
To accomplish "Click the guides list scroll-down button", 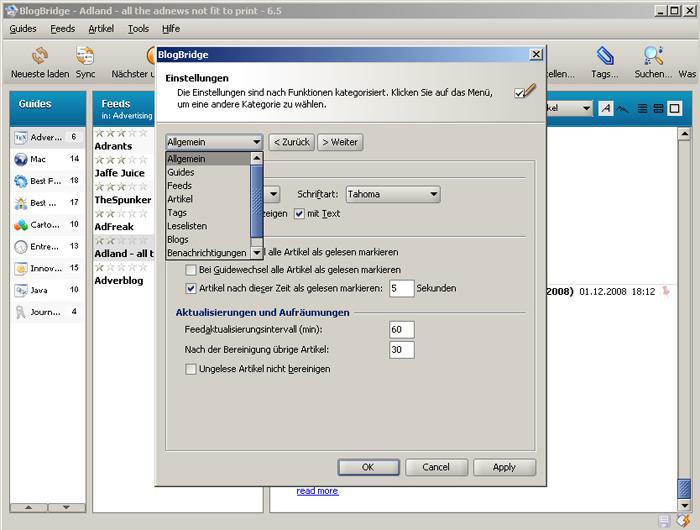I will click(67, 507).
